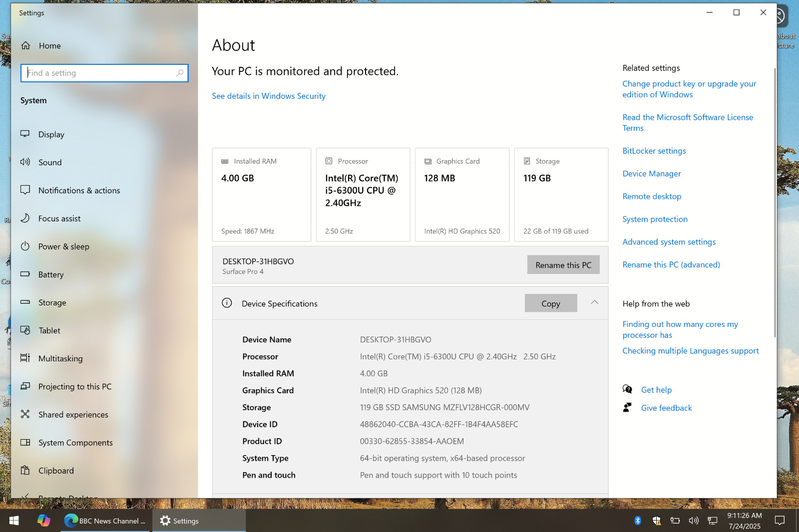The image size is (799, 532).
Task: Open Windows Security tray icon
Action: coord(657,521)
